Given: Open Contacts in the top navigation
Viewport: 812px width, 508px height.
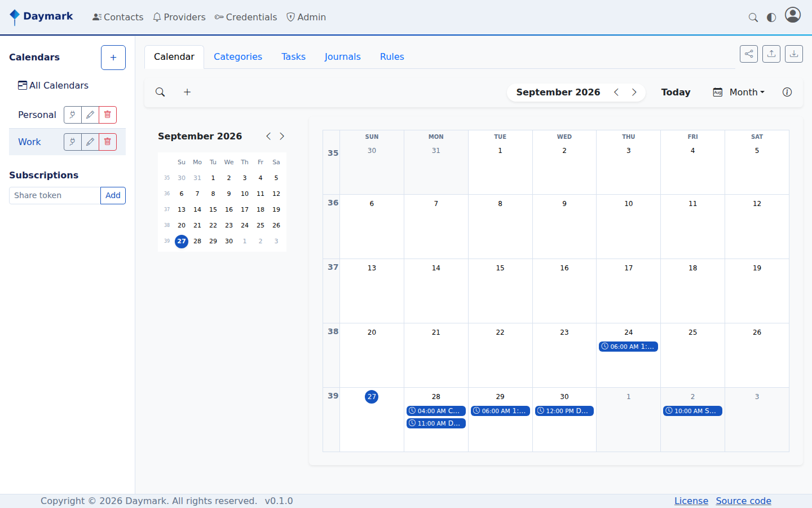Looking at the screenshot, I should click(118, 17).
